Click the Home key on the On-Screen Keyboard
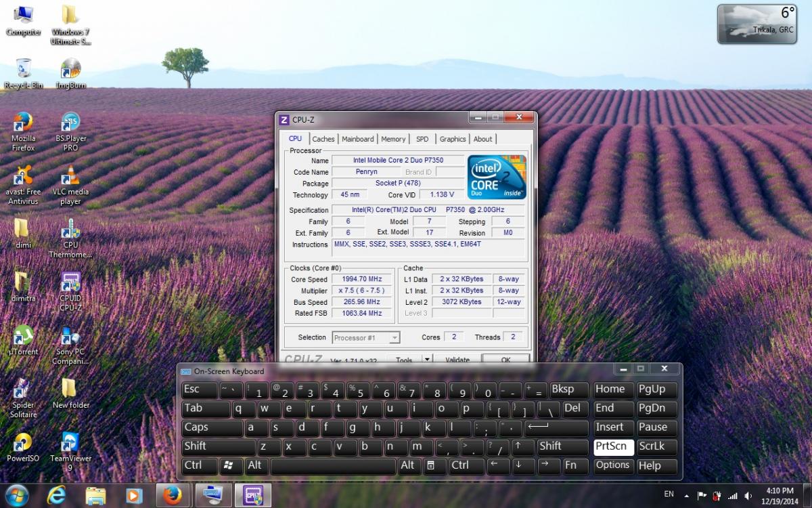This screenshot has height=508, width=812. tap(614, 389)
